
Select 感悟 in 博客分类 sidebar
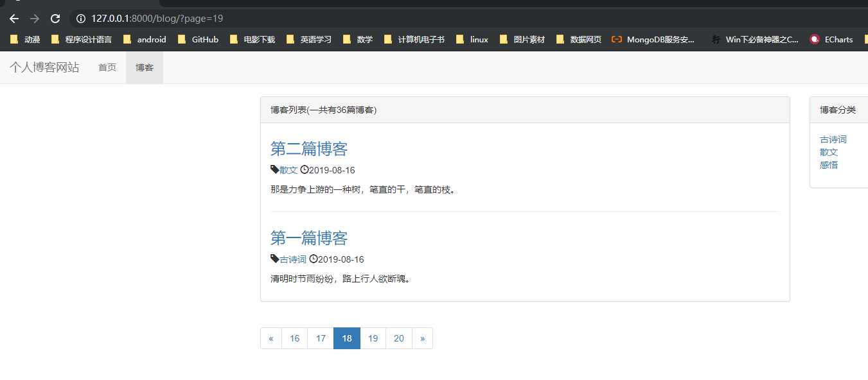[x=829, y=165]
